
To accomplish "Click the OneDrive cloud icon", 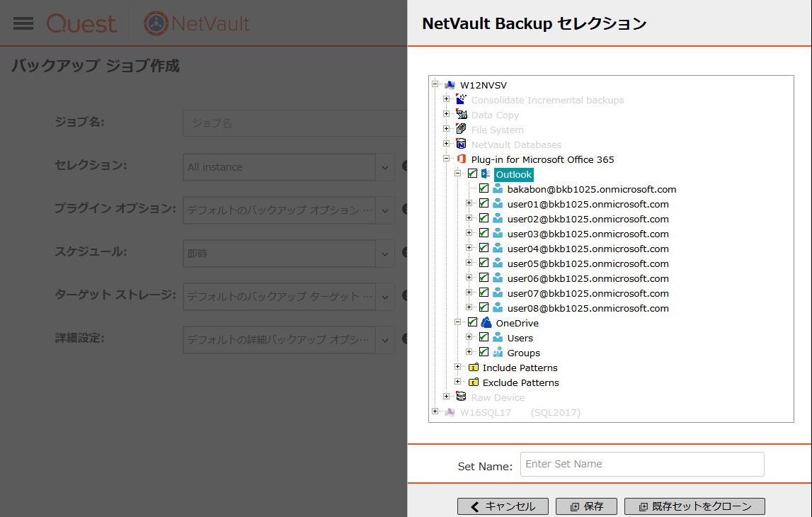I will [486, 322].
